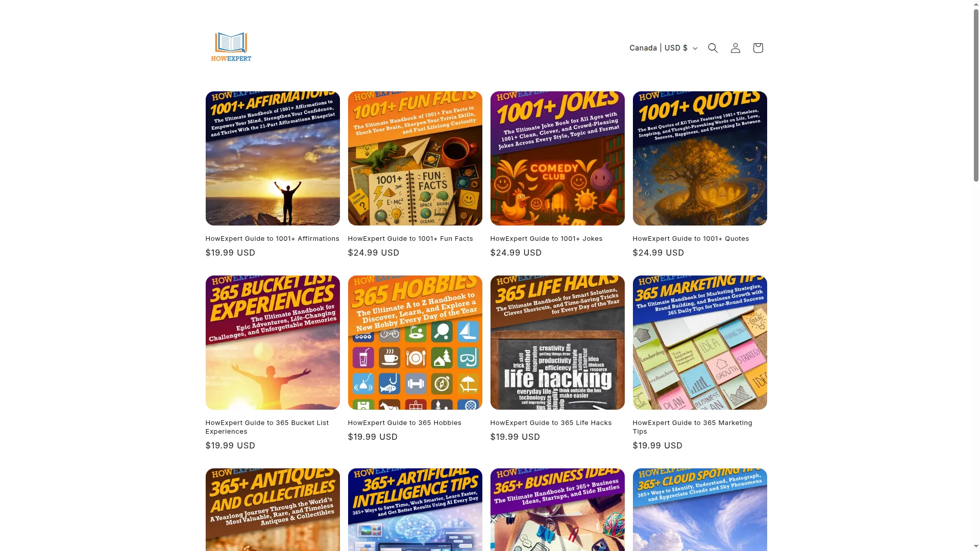Open the 365 Life Hacks book cover
This screenshot has width=980, height=551.
pyautogui.click(x=557, y=343)
